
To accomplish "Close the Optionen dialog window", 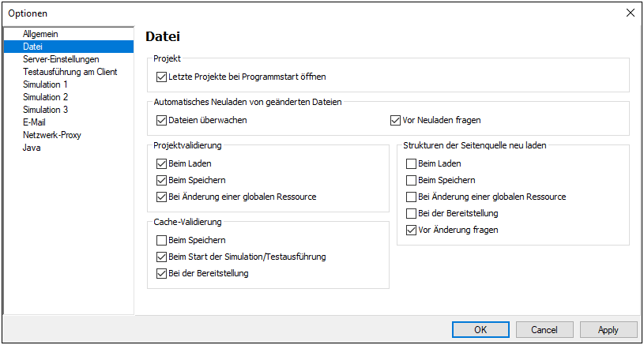I will (x=630, y=13).
